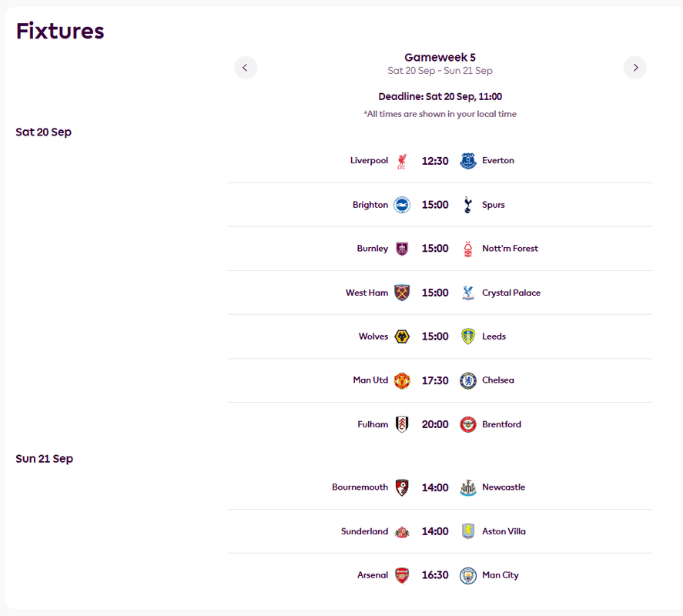Click the Everton club badge
The height and width of the screenshot is (616, 683).
468,161
